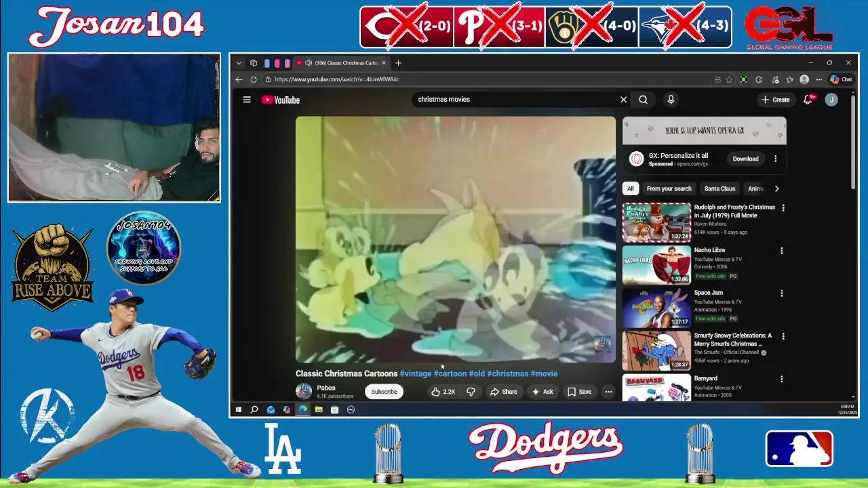Open a new browser tab
The width and height of the screenshot is (868, 488).
pos(398,63)
